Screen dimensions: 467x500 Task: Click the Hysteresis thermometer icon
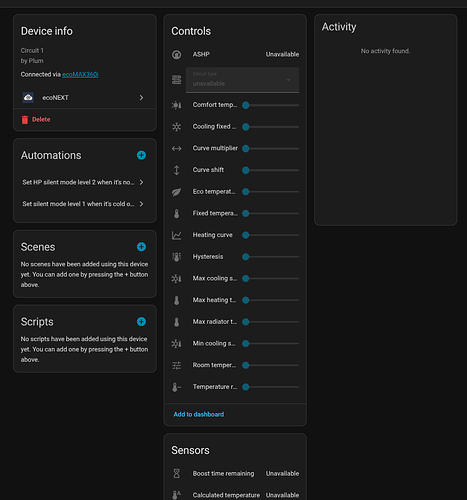176,257
